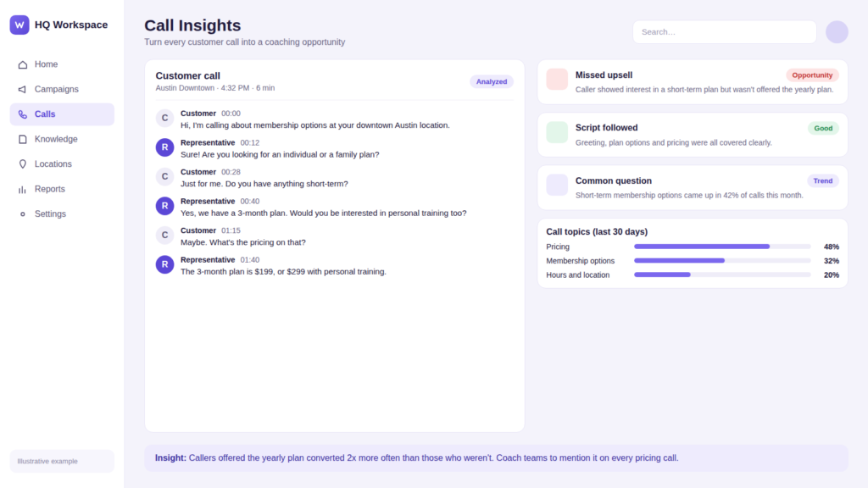Click Customer avatar at 00:28
The height and width of the screenshot is (488, 868).
tap(164, 176)
